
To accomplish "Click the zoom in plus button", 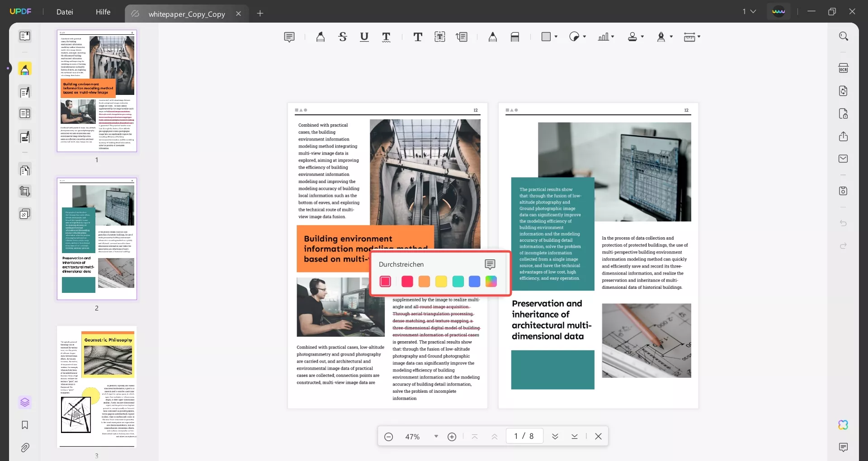I will coord(452,437).
